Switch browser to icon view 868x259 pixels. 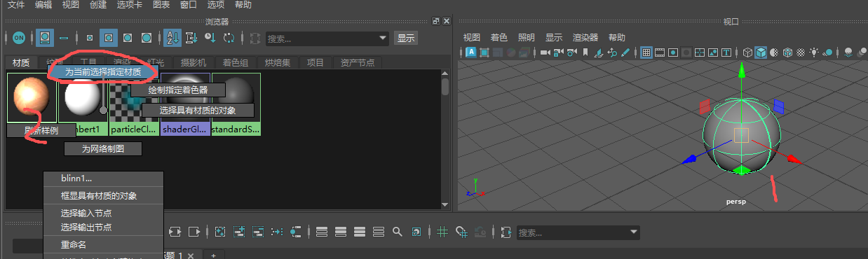pyautogui.click(x=45, y=38)
